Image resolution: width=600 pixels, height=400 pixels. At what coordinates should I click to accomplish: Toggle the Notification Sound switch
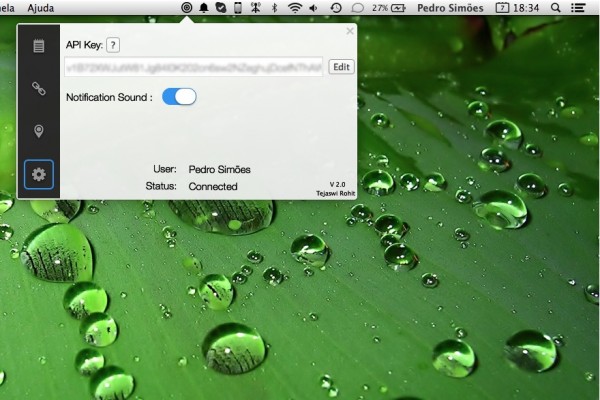[x=179, y=96]
